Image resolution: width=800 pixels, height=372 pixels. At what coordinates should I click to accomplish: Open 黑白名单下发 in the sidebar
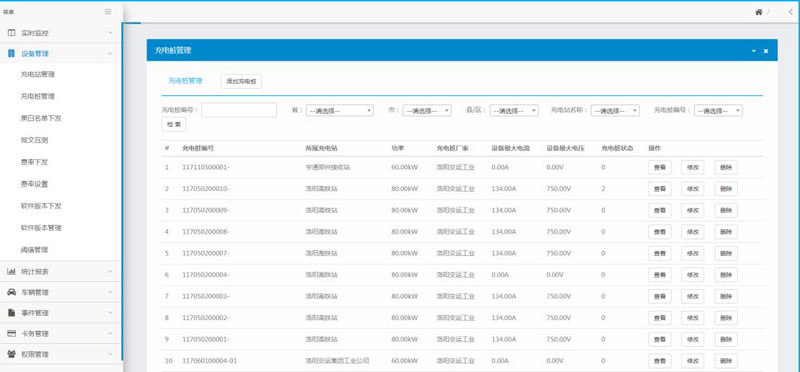(41, 118)
